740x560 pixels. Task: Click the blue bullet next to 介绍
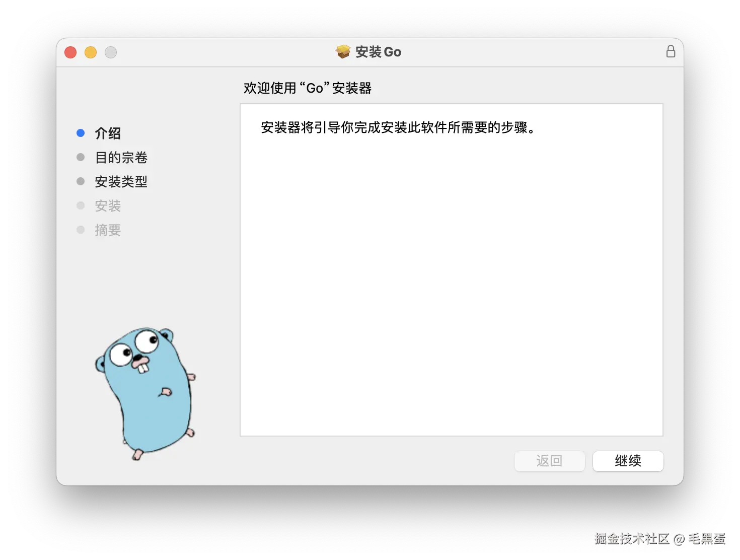pos(81,132)
